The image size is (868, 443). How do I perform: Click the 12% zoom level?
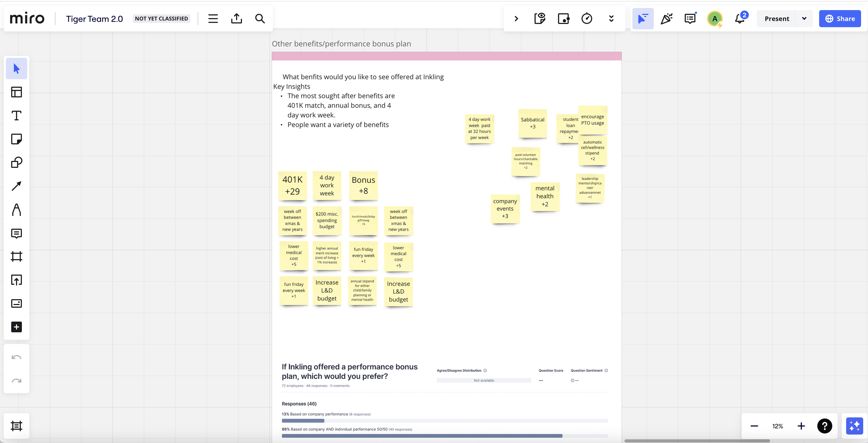(x=778, y=426)
